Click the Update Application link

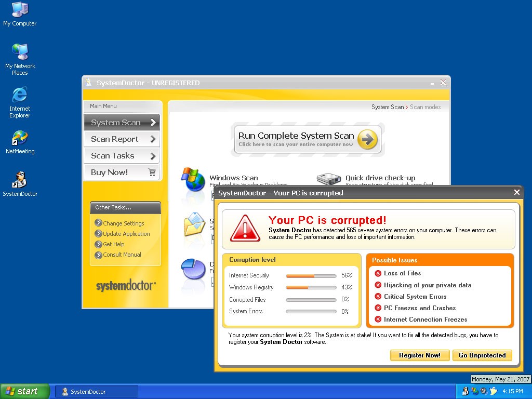(x=126, y=234)
